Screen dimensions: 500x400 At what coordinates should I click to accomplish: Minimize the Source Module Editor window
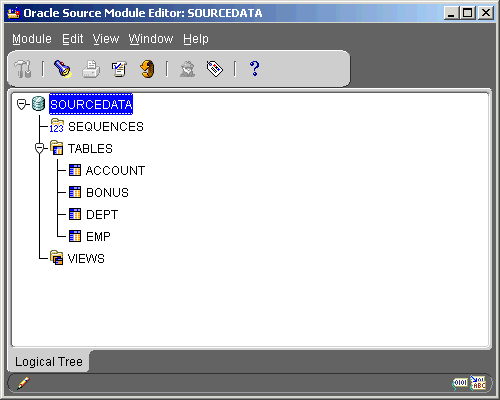[x=451, y=13]
